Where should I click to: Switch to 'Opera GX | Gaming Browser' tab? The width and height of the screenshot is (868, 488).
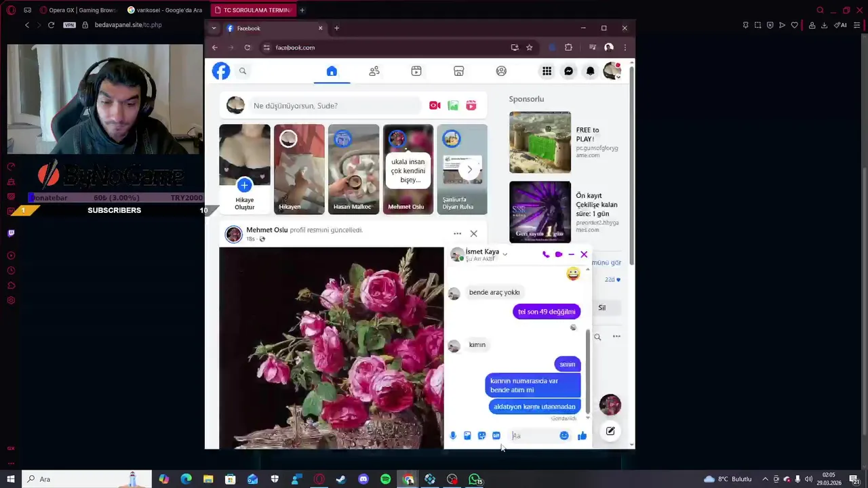coord(77,10)
